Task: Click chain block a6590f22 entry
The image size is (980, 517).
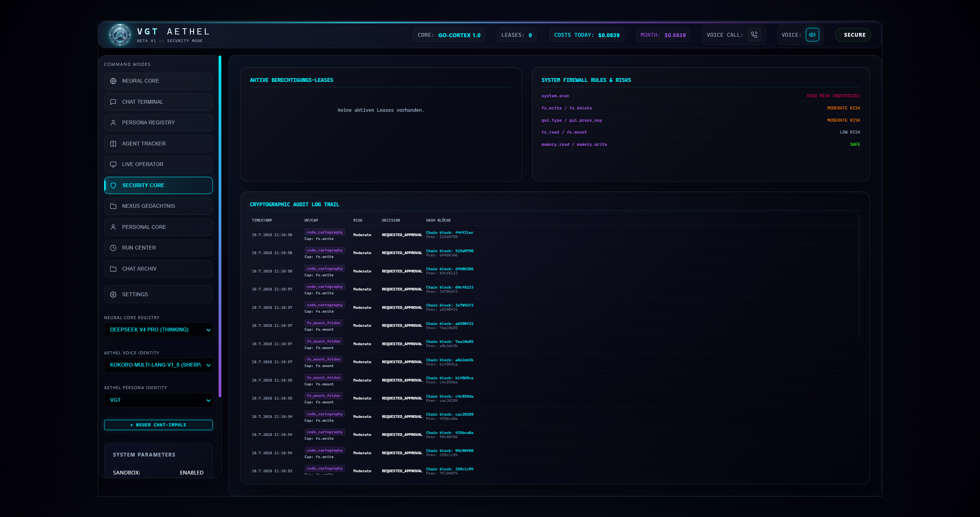Action: [450, 324]
